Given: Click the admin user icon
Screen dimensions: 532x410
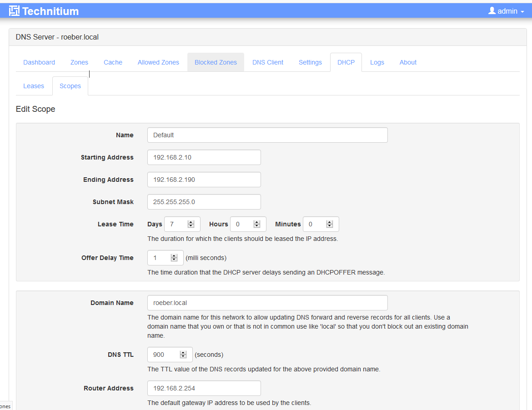Looking at the screenshot, I should coord(492,10).
